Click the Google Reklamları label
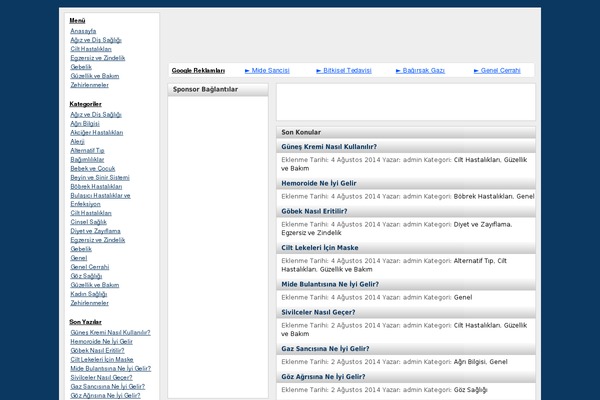 click(x=198, y=70)
